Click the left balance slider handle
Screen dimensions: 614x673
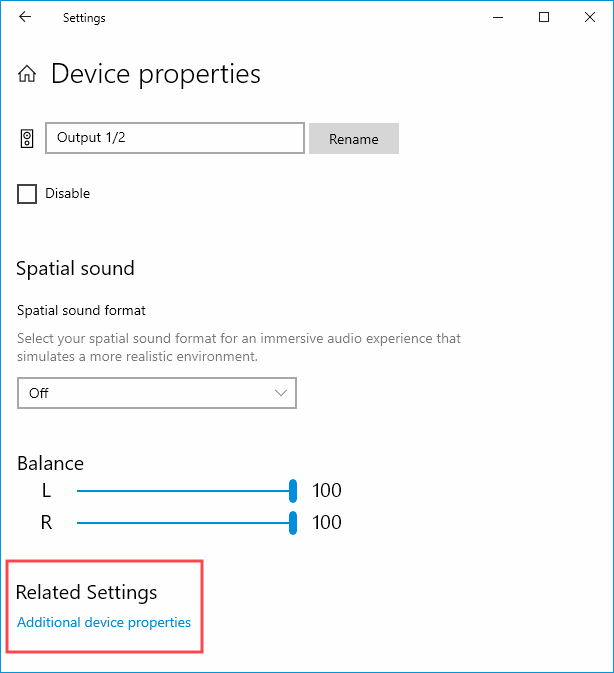[293, 491]
